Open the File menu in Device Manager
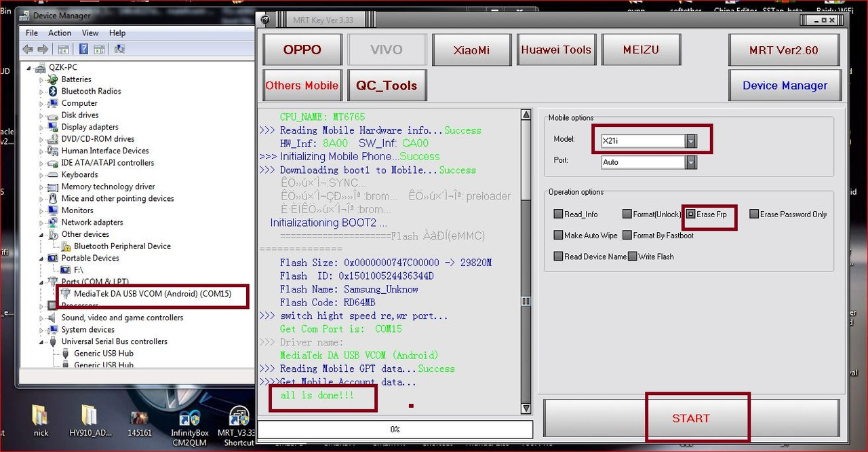 pos(32,33)
